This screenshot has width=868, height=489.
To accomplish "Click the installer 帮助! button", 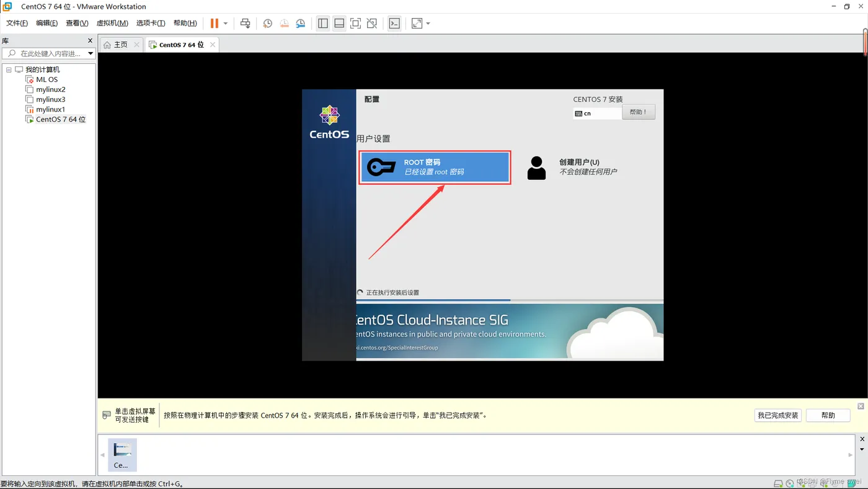I will tap(638, 112).
